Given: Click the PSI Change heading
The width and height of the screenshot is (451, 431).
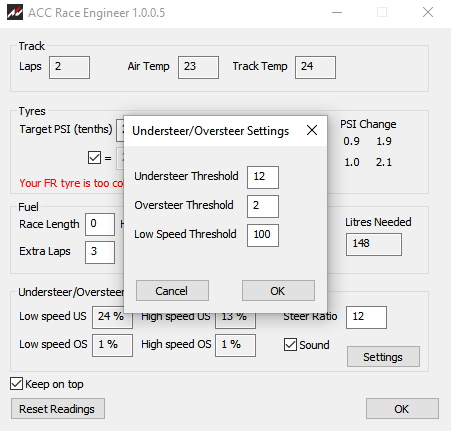Looking at the screenshot, I should (x=368, y=124).
